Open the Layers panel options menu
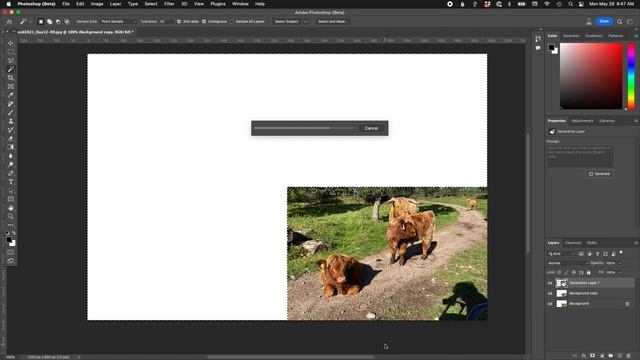Screen dimensions: 640x360 click(x=636, y=243)
